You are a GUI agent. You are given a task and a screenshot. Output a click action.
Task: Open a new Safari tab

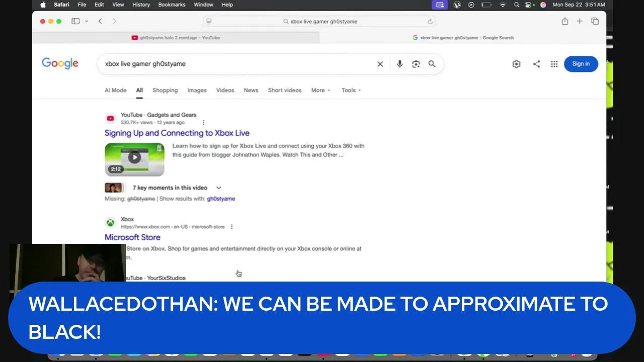pos(580,21)
